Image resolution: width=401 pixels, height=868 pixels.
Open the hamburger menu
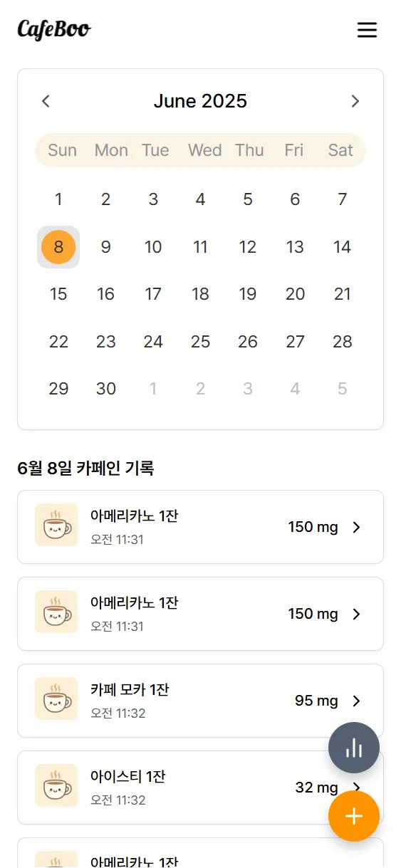pos(367,30)
